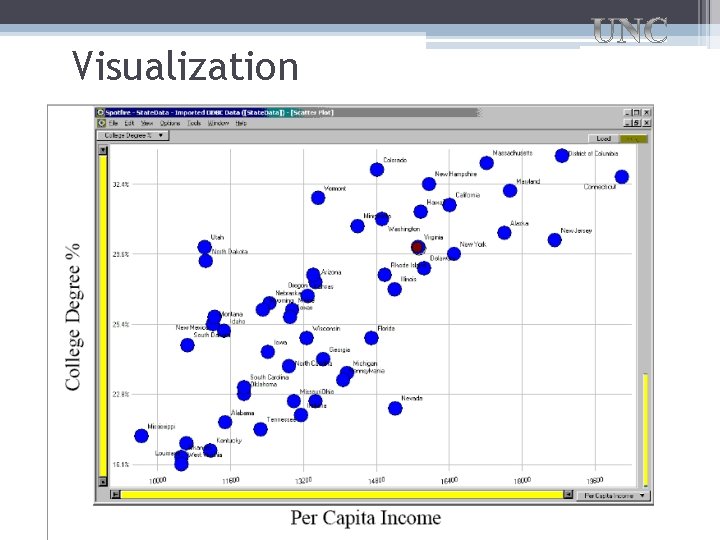Select the Georgia data point
Screen dimensions: 720x540
tap(323, 359)
